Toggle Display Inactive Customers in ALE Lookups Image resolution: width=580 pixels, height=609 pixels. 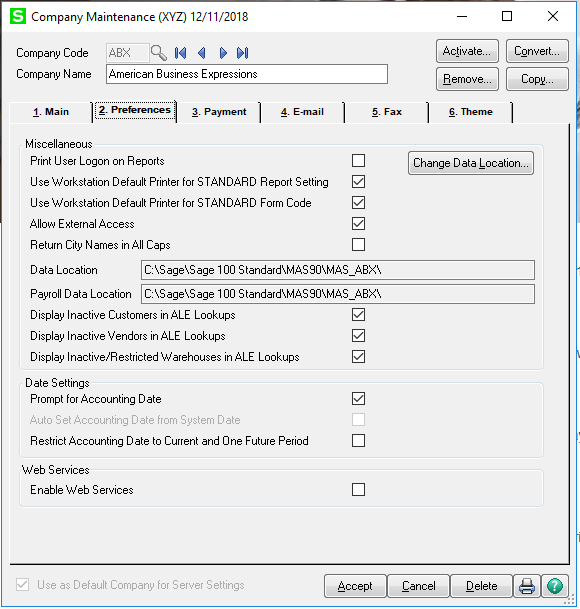[x=358, y=315]
